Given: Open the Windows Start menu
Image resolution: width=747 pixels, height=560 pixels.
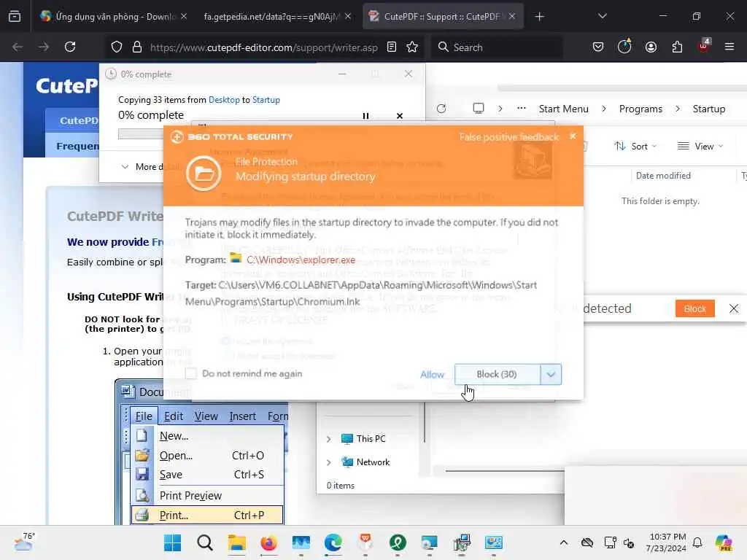Looking at the screenshot, I should coord(172,542).
